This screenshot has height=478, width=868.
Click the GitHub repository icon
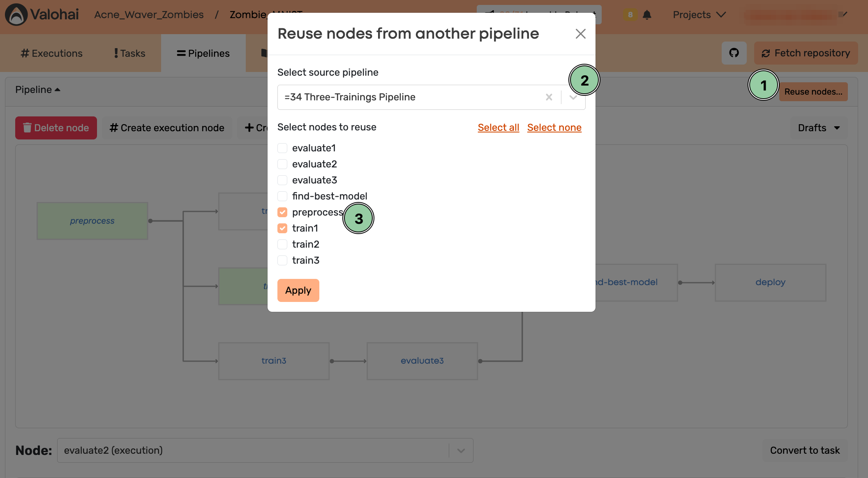[734, 53]
